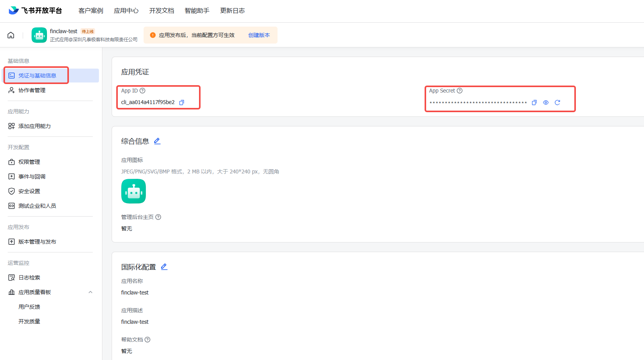Image resolution: width=644 pixels, height=360 pixels.
Task: Edit 综合信息 with pencil icon
Action: pos(157,141)
